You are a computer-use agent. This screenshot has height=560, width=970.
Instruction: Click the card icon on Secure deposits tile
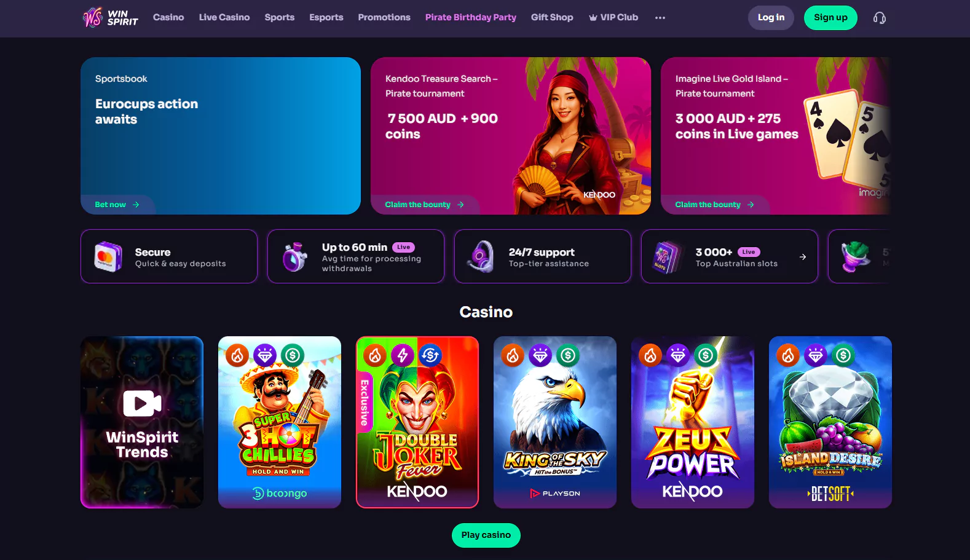(x=108, y=256)
